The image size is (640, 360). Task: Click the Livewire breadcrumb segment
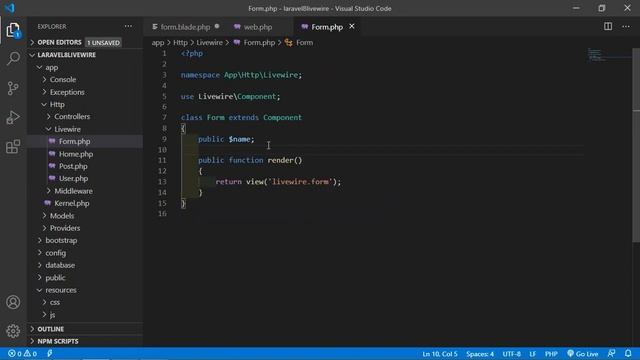pos(209,42)
